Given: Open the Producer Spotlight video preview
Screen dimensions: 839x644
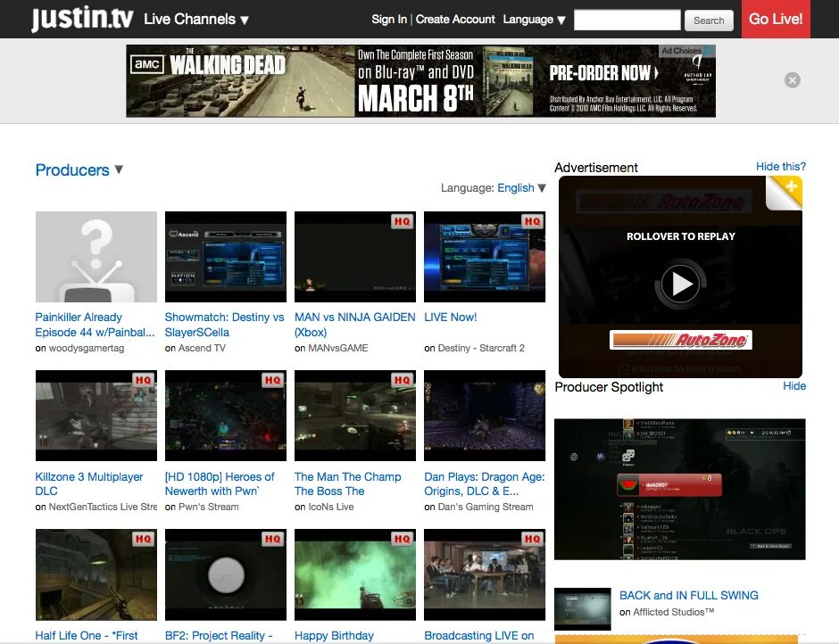Looking at the screenshot, I should coord(679,489).
